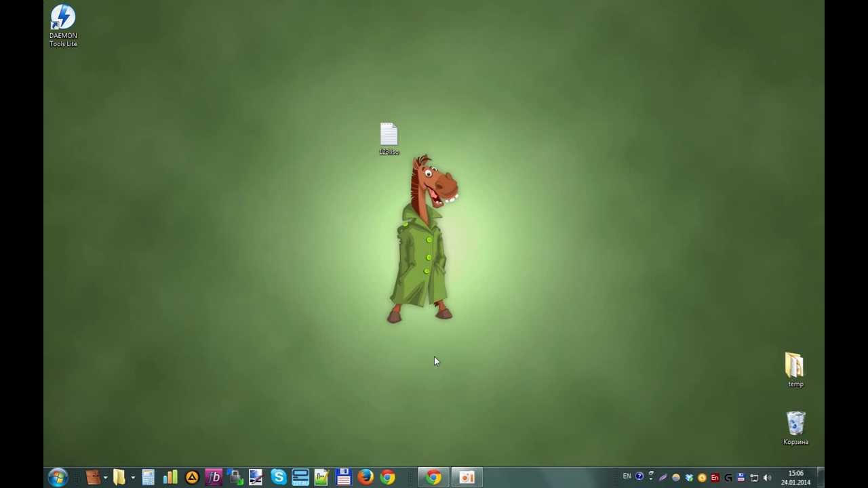
Task: Expand the dropdown arrow beside the book icon
Action: [x=106, y=478]
